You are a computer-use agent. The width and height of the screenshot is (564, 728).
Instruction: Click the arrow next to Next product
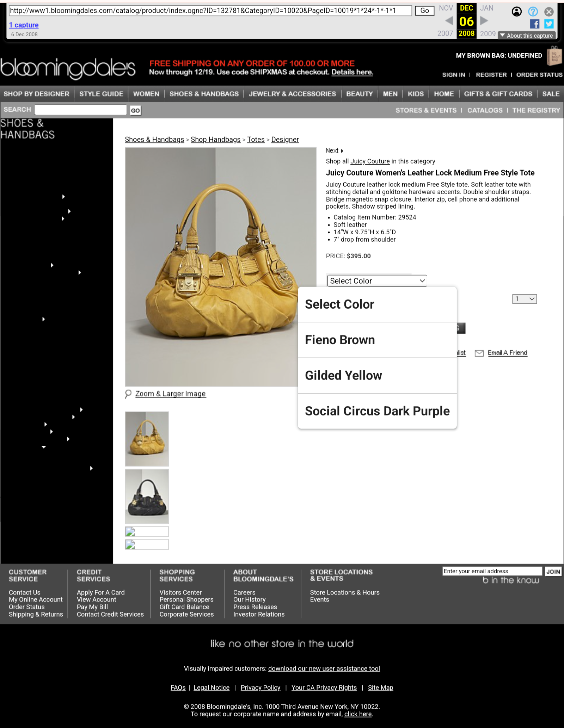(342, 151)
